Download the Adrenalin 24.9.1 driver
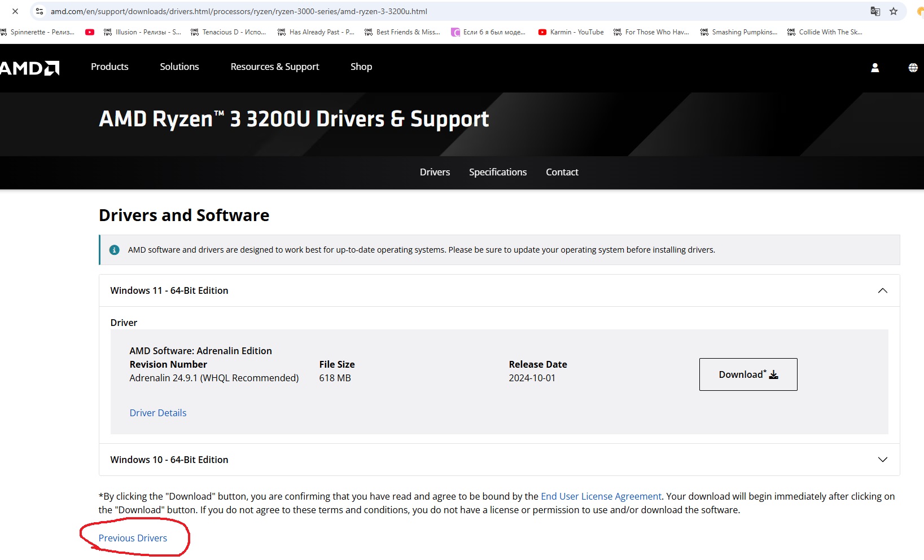This screenshot has width=924, height=560. coord(748,374)
